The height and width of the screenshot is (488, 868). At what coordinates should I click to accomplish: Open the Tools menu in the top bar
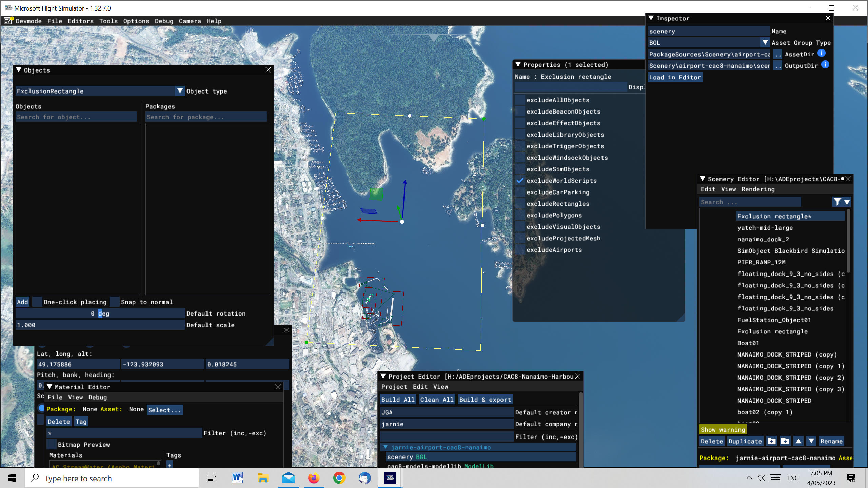(108, 21)
